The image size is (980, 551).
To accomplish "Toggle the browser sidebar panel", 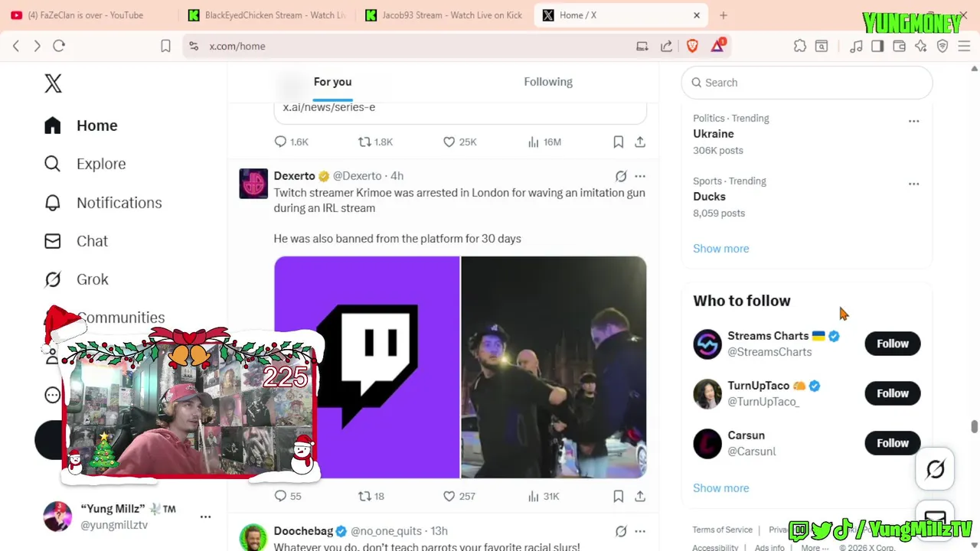I will click(x=877, y=46).
